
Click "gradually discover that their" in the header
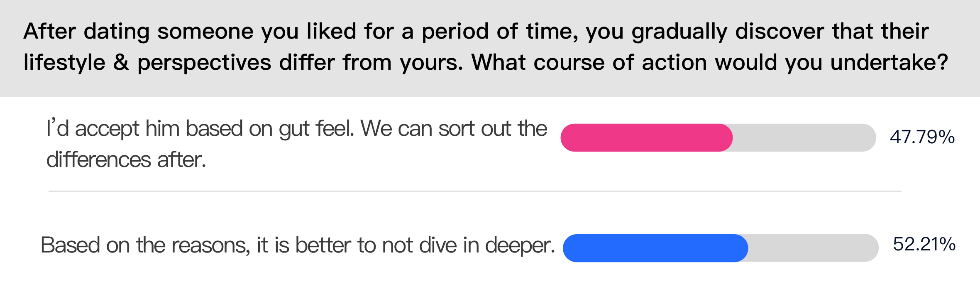tap(780, 32)
